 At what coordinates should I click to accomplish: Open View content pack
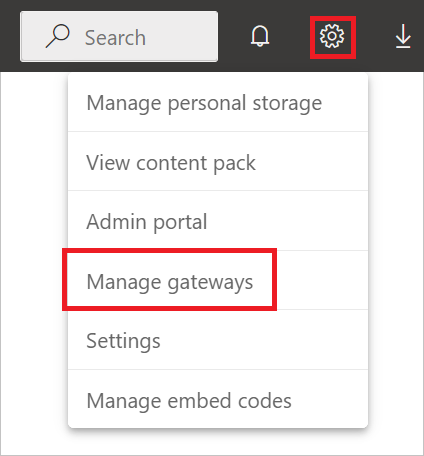218,162
